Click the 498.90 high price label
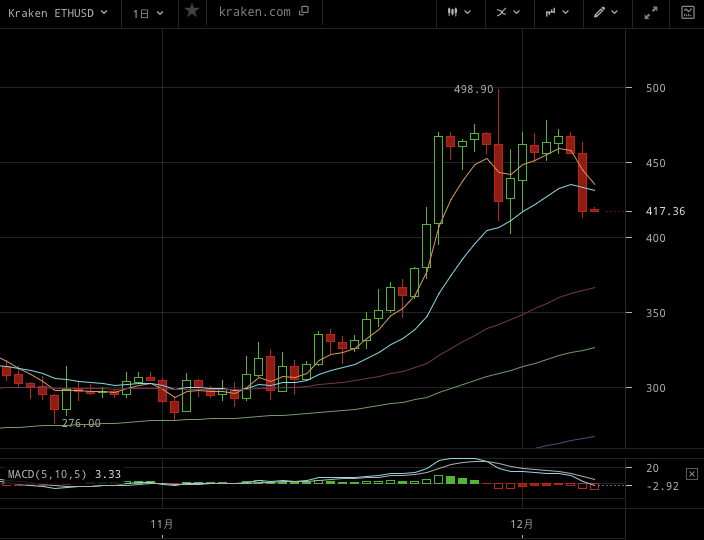The height and width of the screenshot is (540, 704). click(x=473, y=89)
